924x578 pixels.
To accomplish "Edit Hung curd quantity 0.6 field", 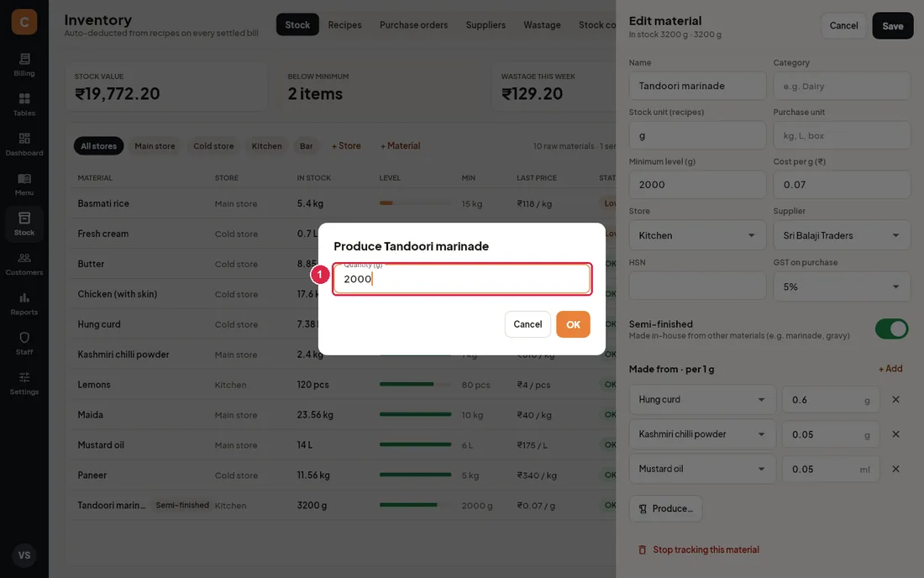I will pos(831,399).
